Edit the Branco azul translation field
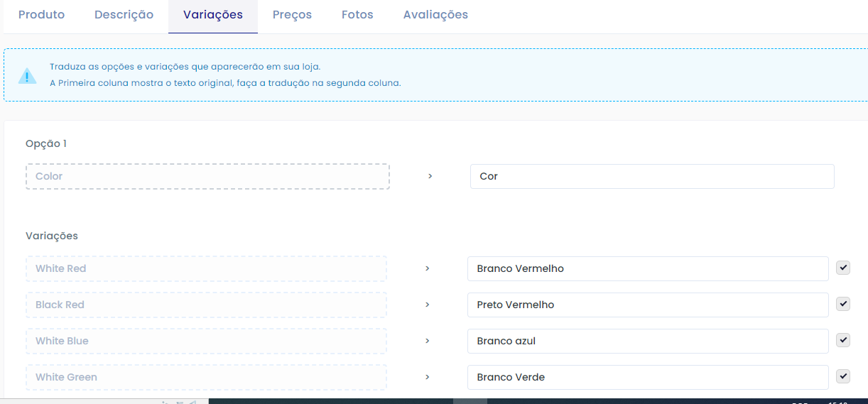The image size is (868, 404). pyautogui.click(x=648, y=341)
